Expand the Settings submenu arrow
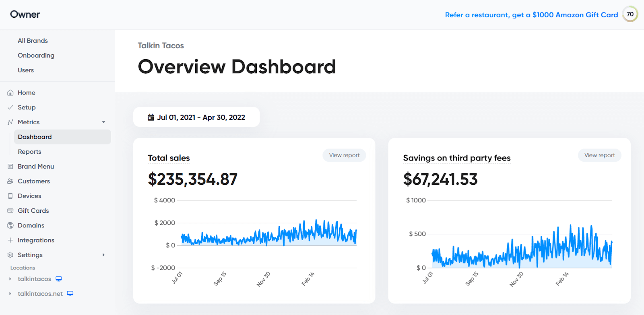The width and height of the screenshot is (644, 315). tap(103, 255)
